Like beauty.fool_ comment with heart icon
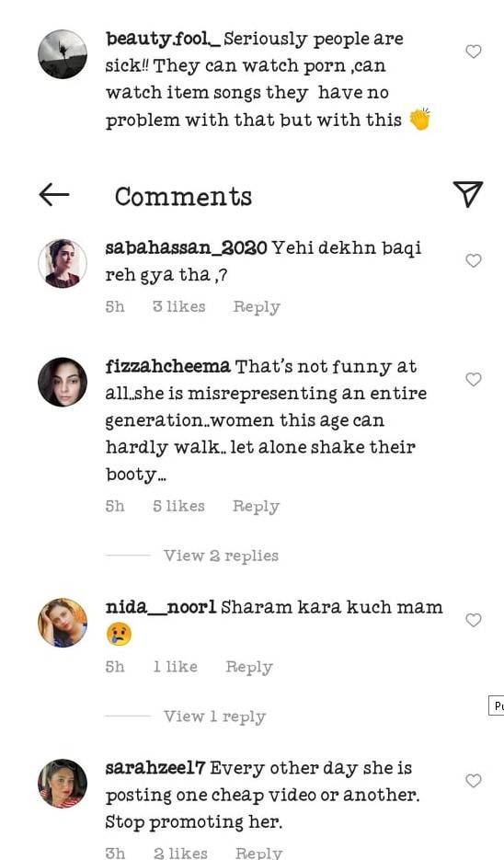Image resolution: width=504 pixels, height=860 pixels. (474, 51)
